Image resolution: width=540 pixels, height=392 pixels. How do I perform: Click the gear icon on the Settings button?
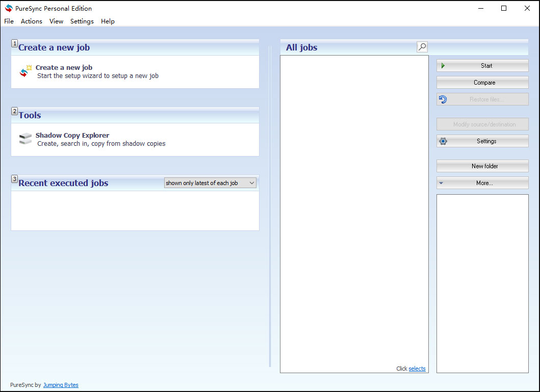tap(443, 141)
